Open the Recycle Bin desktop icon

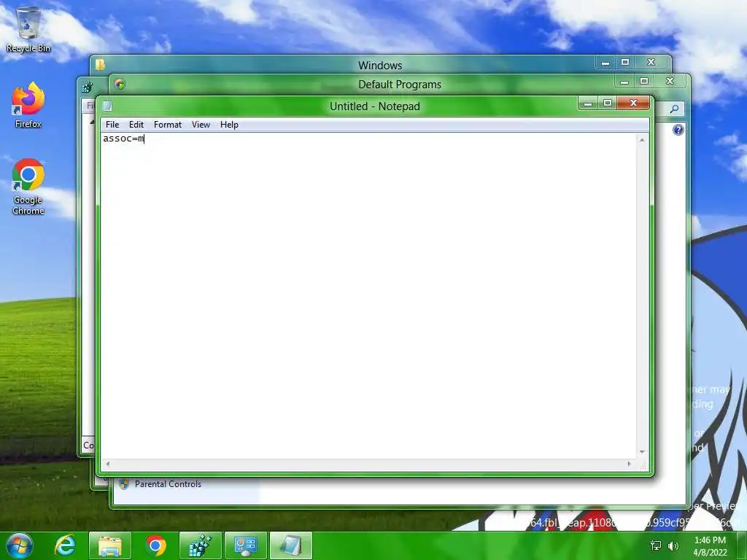[28, 28]
